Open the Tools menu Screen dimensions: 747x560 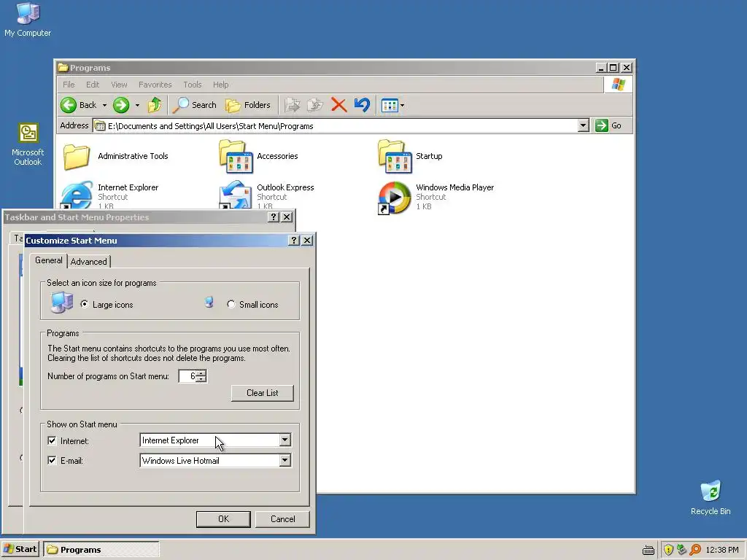[193, 85]
